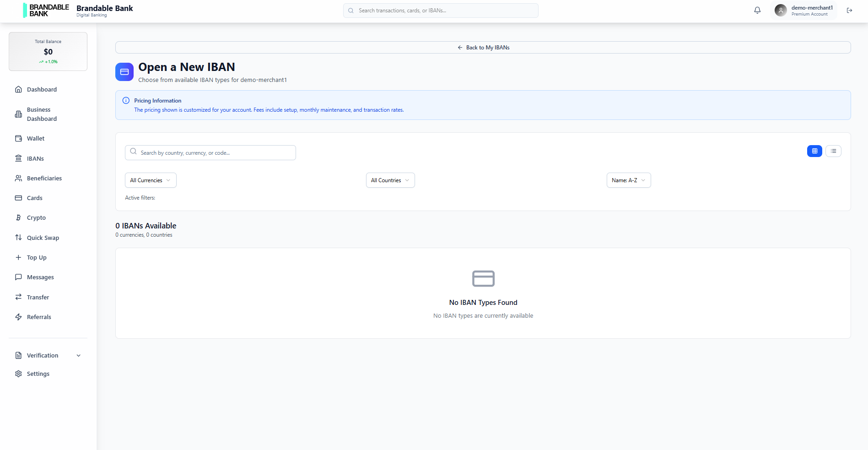Click the logout icon in the header
Viewport: 868px width, 450px height.
pos(850,10)
